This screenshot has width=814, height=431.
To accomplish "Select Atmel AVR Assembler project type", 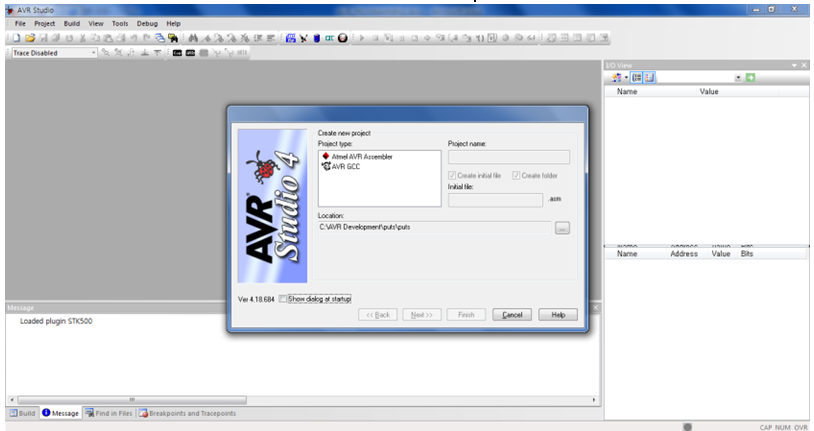I will pyautogui.click(x=361, y=157).
